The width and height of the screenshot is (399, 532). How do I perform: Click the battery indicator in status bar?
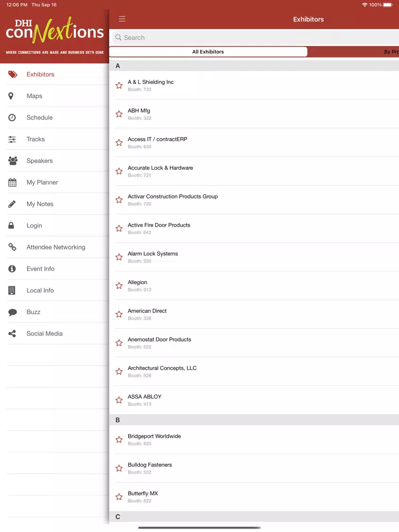(x=388, y=5)
